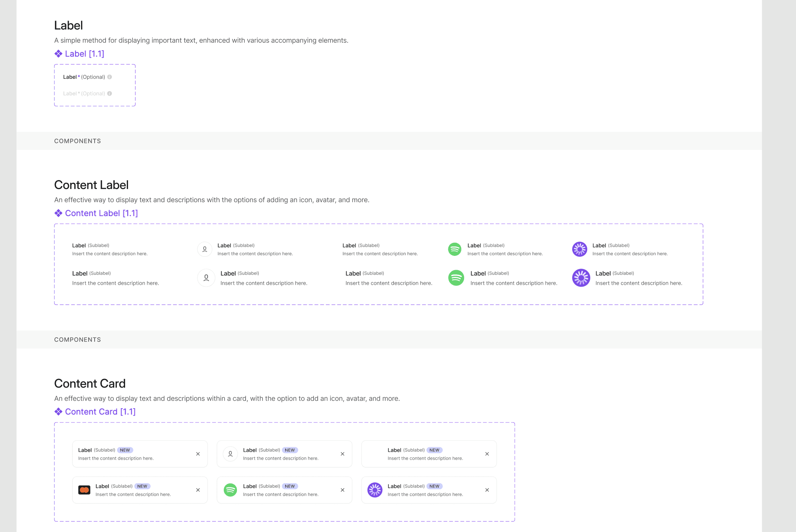The width and height of the screenshot is (796, 532).
Task: Click the user avatar icon in Content Card
Action: pos(230,454)
